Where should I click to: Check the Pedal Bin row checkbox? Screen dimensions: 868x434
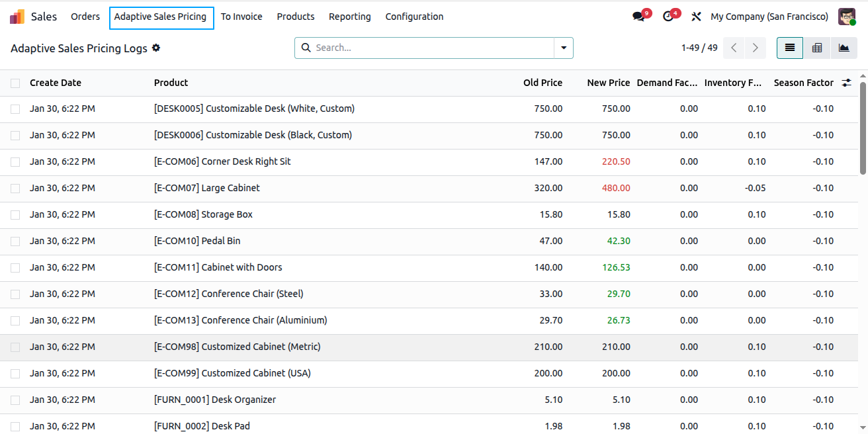point(15,241)
